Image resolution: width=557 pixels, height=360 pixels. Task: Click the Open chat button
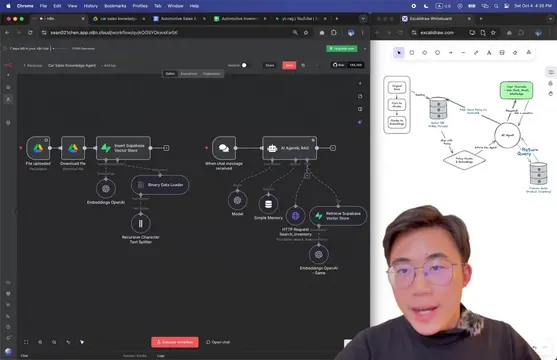coord(218,342)
